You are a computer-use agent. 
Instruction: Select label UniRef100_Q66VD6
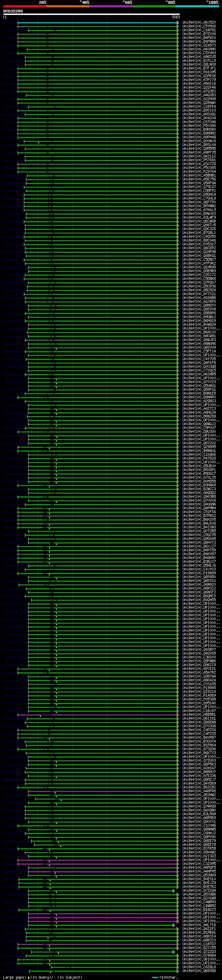[199, 971]
